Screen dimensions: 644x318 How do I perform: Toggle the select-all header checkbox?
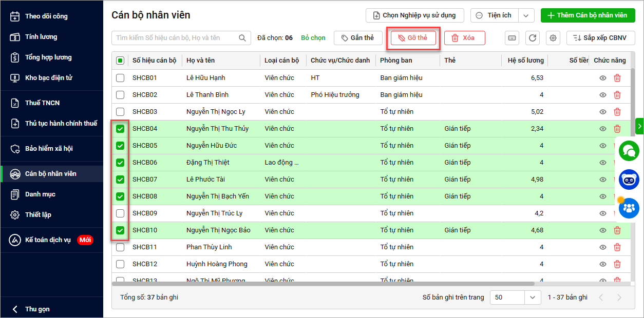(120, 61)
